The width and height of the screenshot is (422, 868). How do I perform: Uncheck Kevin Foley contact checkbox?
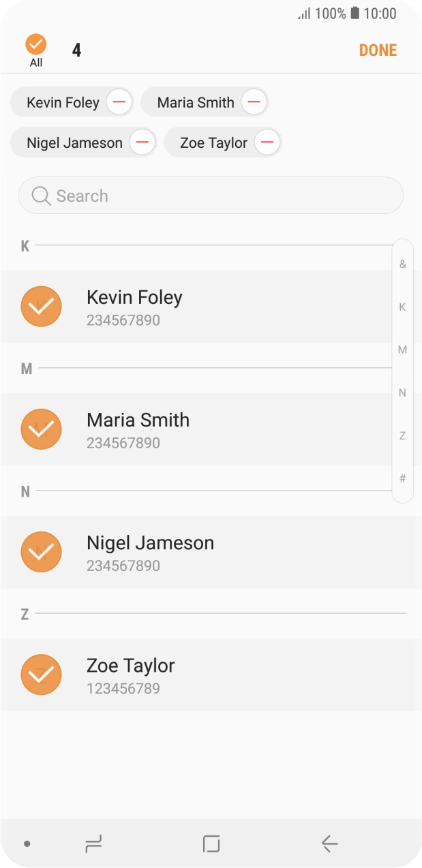[42, 307]
